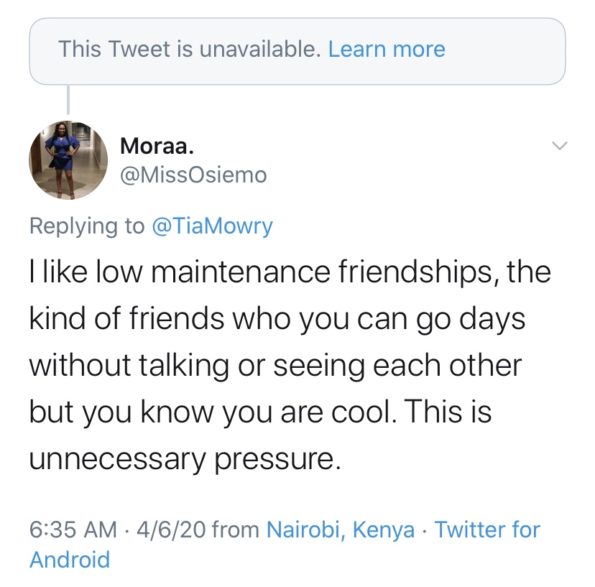Viewport: 595px width, 587px height.
Task: Click the display name Moraa.
Action: 157,146
